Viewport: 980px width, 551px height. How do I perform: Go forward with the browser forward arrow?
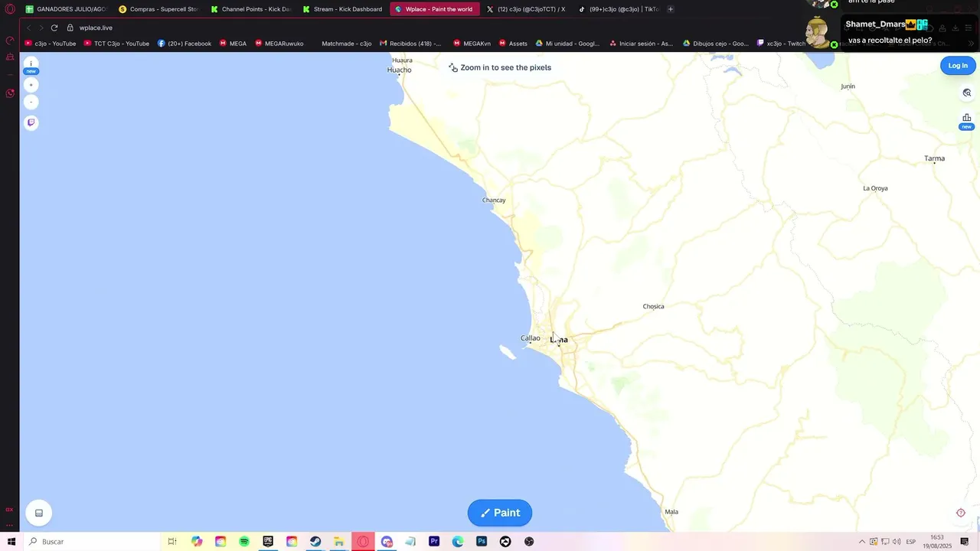41,28
